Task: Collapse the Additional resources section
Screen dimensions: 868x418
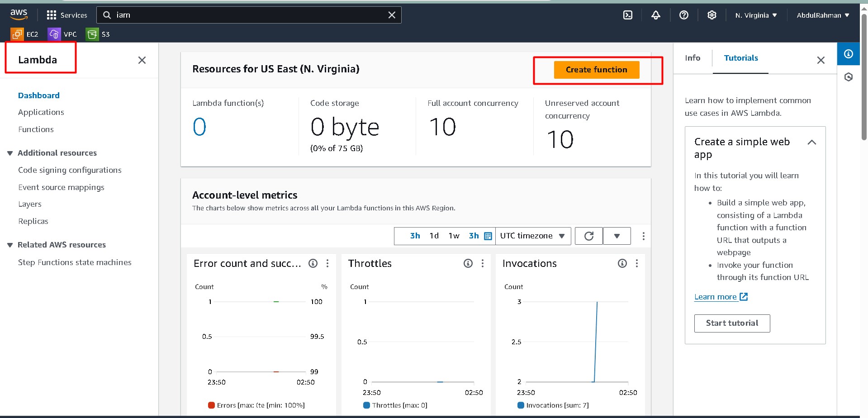Action: [x=10, y=153]
